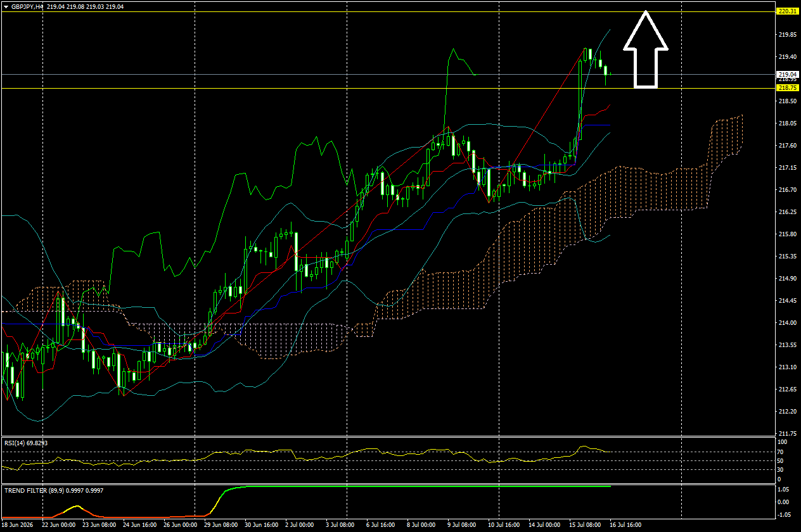
Task: Click the 22 Jun 00:00 time label
Action: (59, 525)
